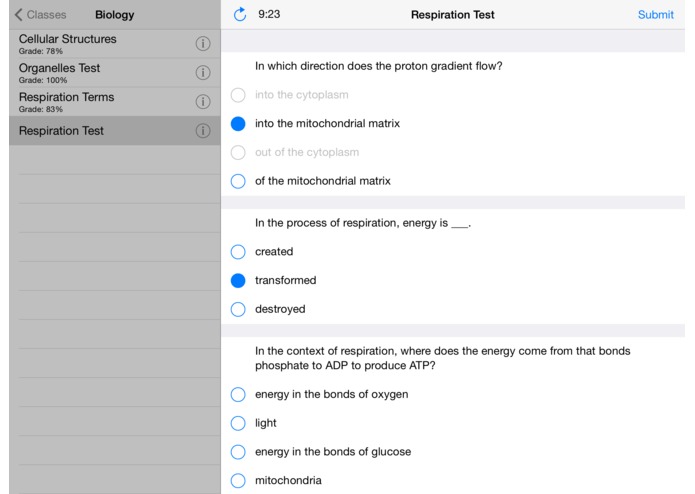Open info for Cellular Structures

click(203, 43)
